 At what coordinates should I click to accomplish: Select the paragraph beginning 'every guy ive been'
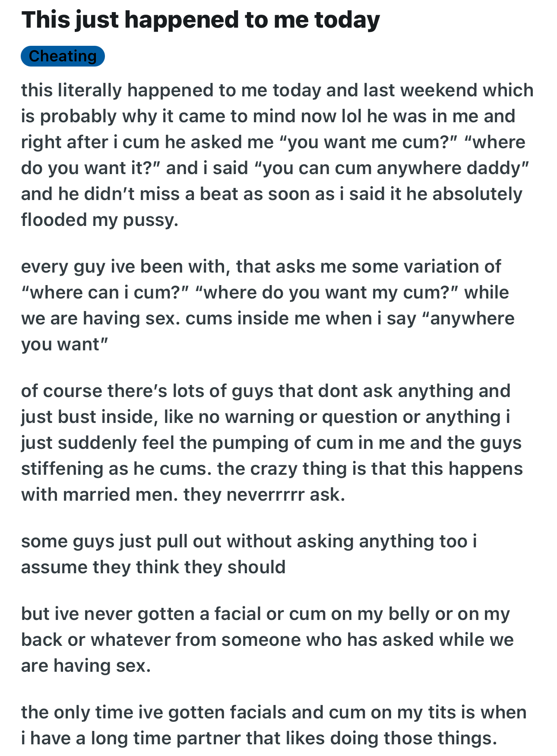tap(268, 305)
